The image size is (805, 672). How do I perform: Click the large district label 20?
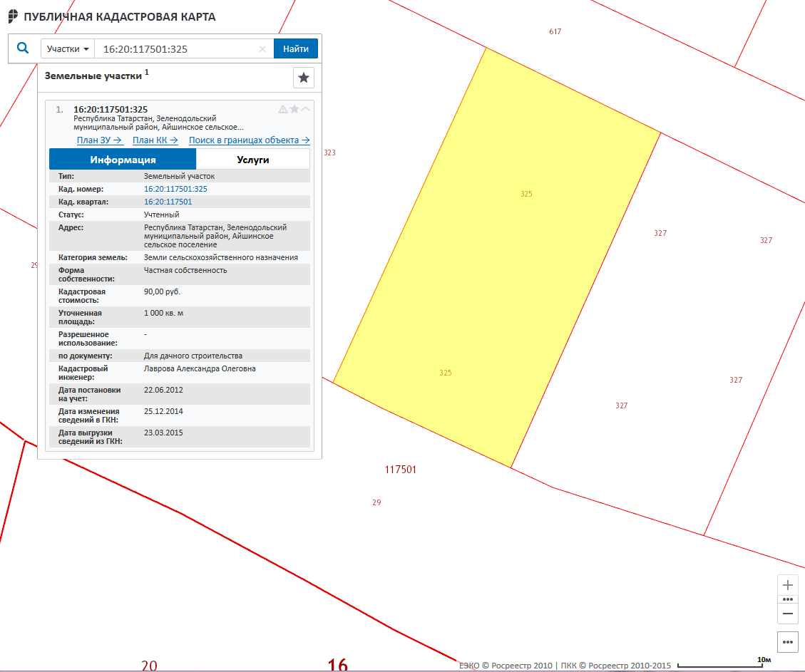pyautogui.click(x=149, y=666)
